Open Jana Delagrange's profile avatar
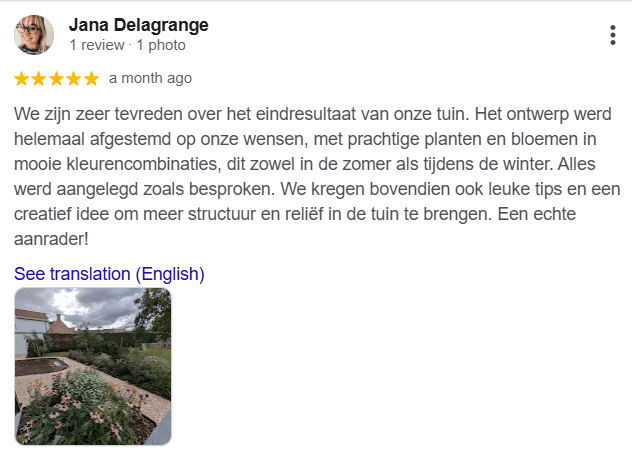The image size is (632, 456). [x=34, y=35]
